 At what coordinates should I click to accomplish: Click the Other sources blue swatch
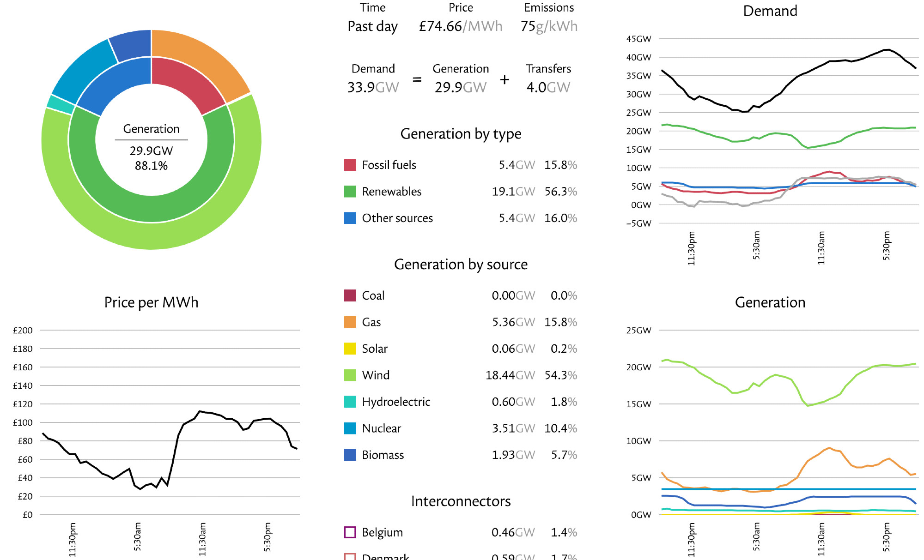[x=350, y=218]
